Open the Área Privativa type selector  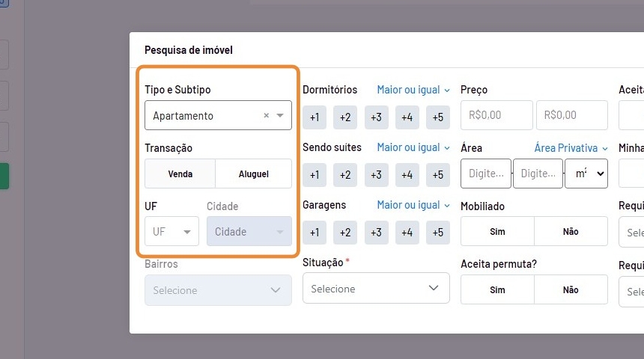point(571,148)
